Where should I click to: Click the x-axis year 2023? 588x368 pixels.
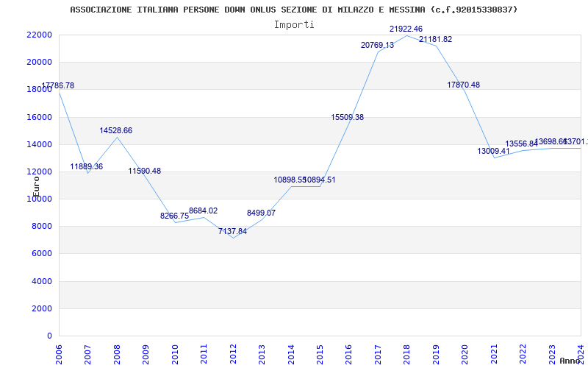tap(553, 354)
